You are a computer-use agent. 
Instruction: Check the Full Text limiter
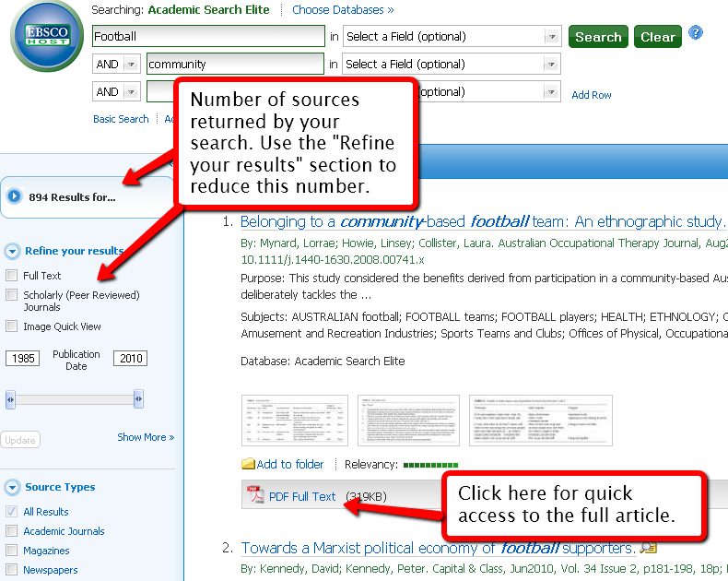12,275
